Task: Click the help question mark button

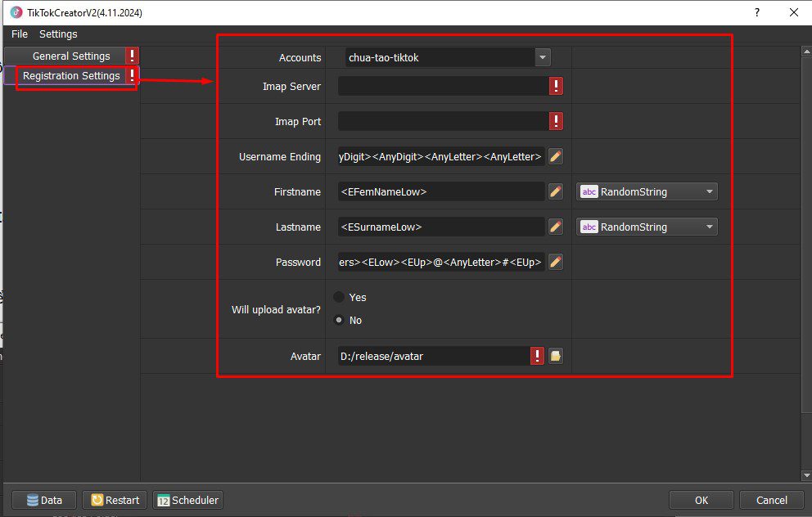Action: click(757, 12)
